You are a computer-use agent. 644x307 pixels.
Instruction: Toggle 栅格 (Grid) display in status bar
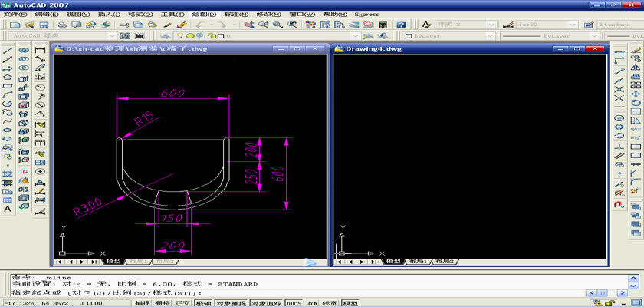click(x=163, y=303)
